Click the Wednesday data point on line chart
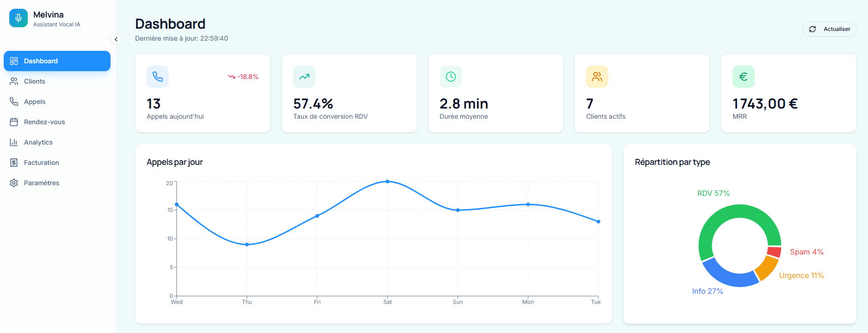 click(x=177, y=205)
